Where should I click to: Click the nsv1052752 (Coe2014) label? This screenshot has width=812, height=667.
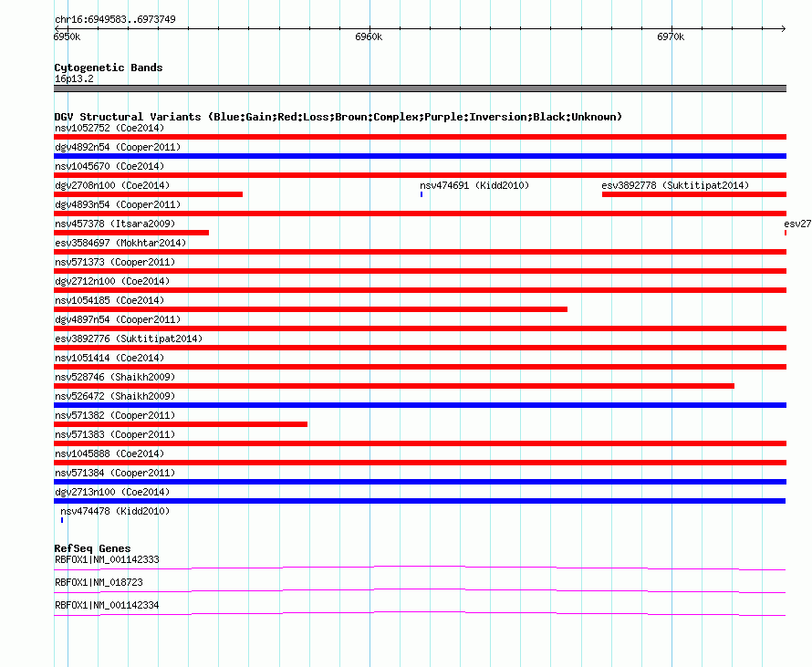point(109,128)
